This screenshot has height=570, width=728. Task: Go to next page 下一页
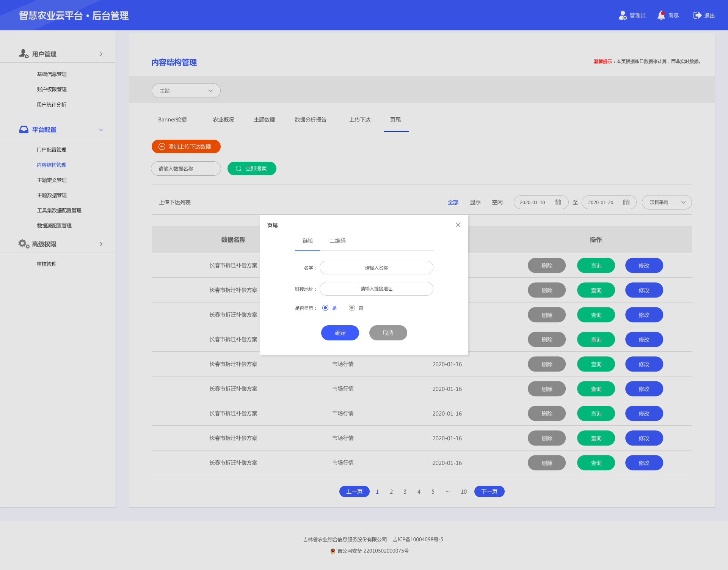tap(490, 491)
